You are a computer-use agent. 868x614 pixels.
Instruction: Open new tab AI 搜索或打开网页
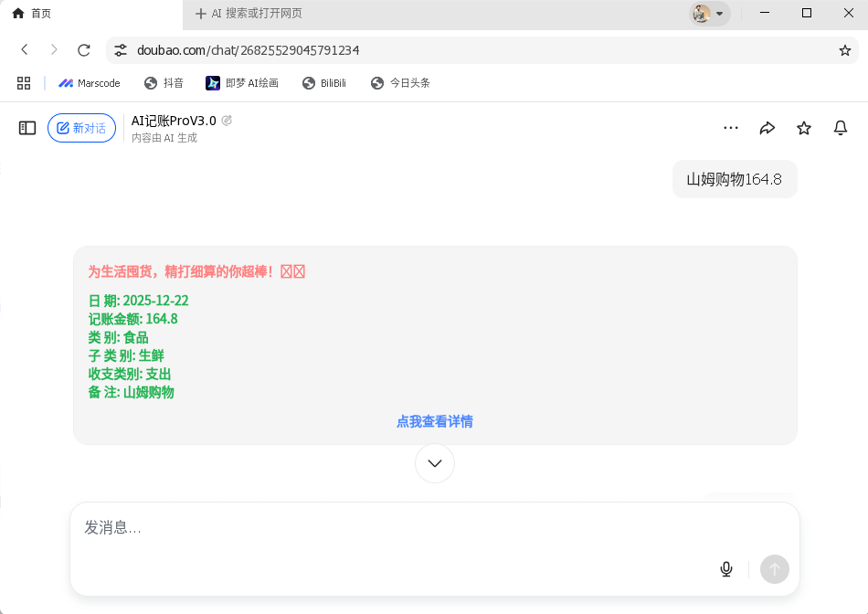tap(249, 14)
